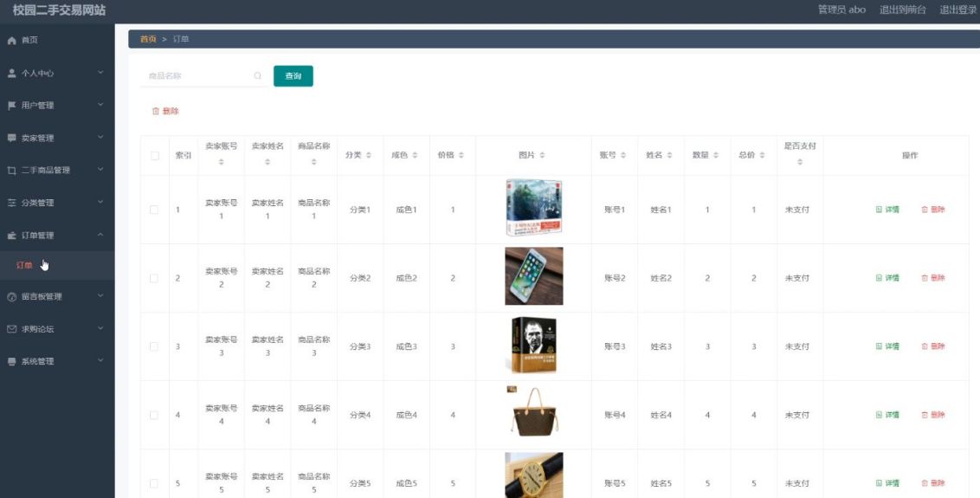Expand 求购论坛 menu chevron

point(100,328)
